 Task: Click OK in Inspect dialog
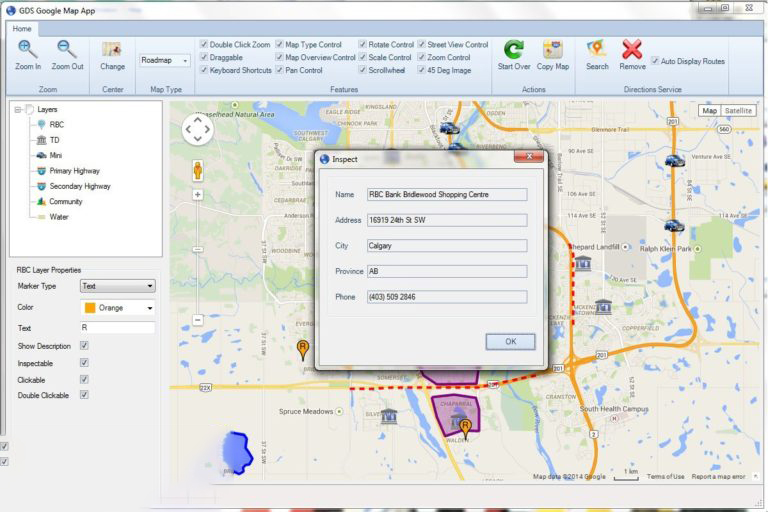click(x=510, y=341)
